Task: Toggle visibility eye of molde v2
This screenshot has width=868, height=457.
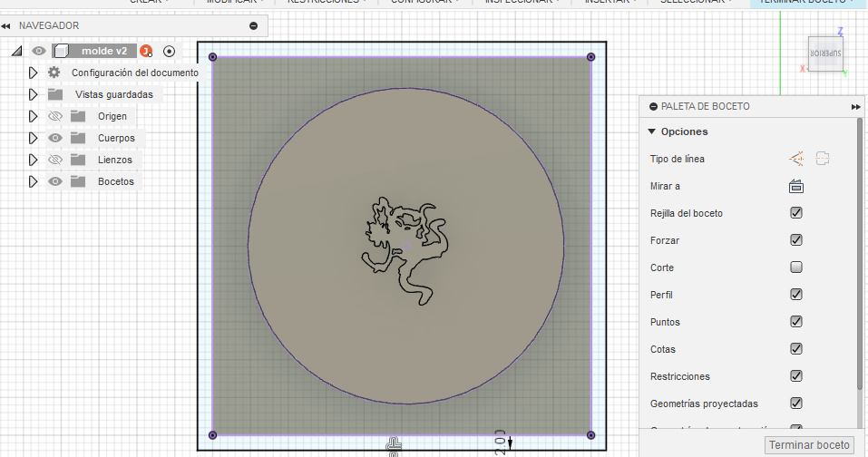Action: click(x=38, y=51)
